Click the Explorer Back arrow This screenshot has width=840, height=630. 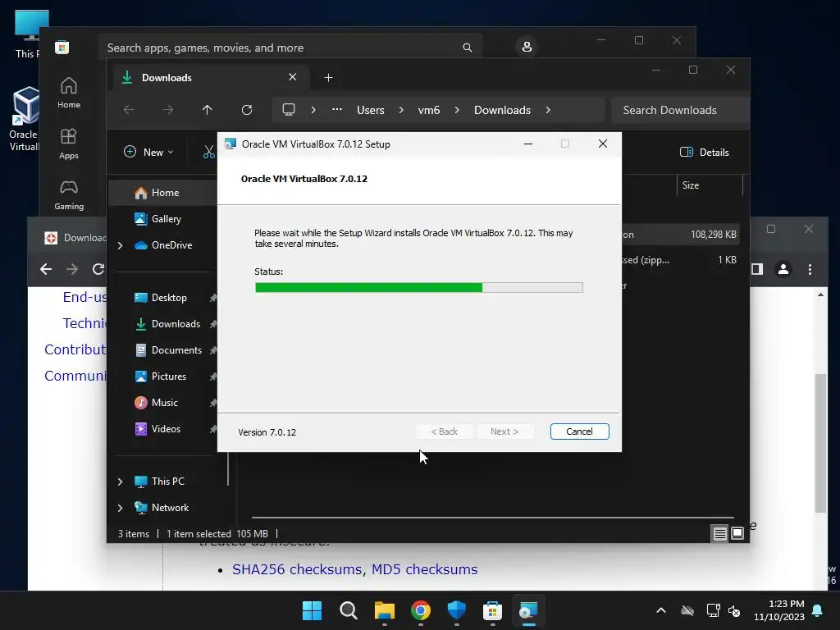coord(129,110)
